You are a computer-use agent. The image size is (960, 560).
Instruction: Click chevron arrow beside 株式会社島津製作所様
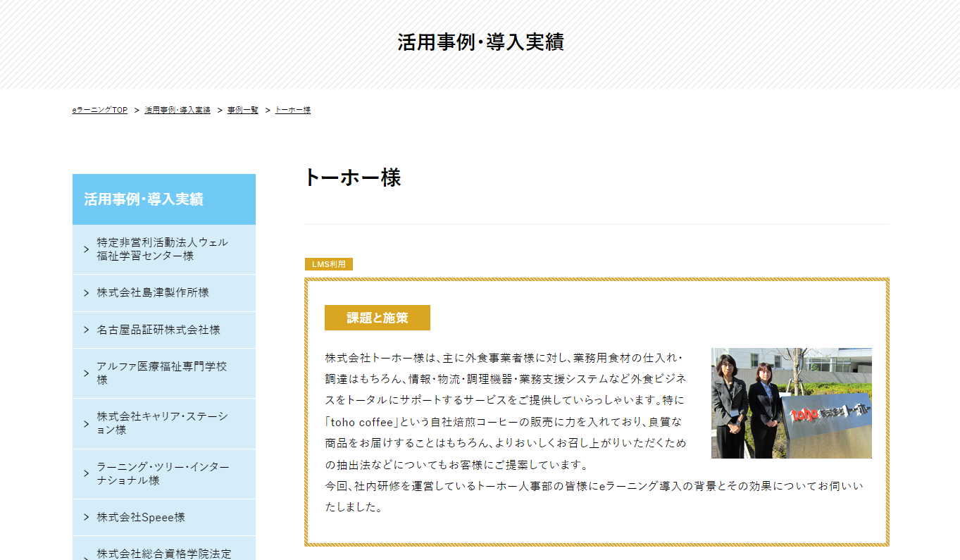86,293
